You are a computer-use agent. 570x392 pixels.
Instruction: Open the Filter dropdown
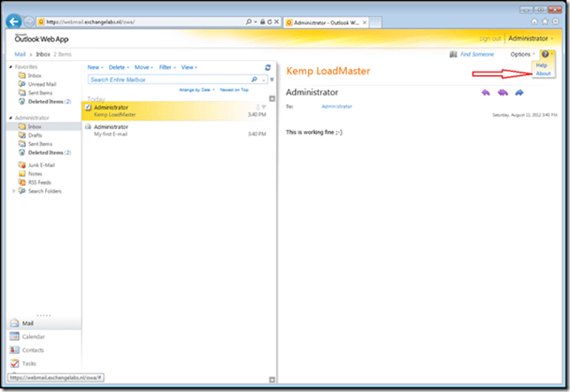(x=166, y=67)
